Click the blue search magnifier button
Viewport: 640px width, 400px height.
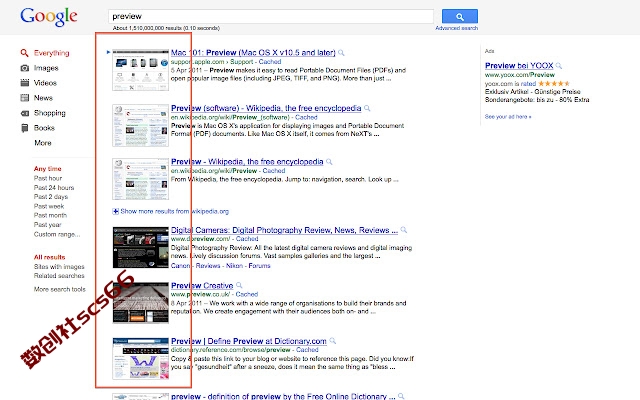pos(460,16)
